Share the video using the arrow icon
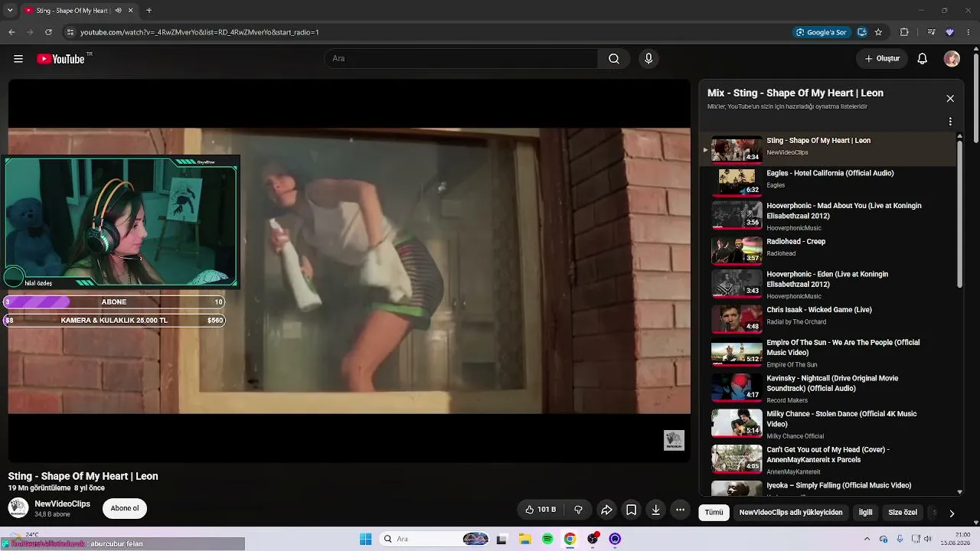980x551 pixels. pos(606,510)
